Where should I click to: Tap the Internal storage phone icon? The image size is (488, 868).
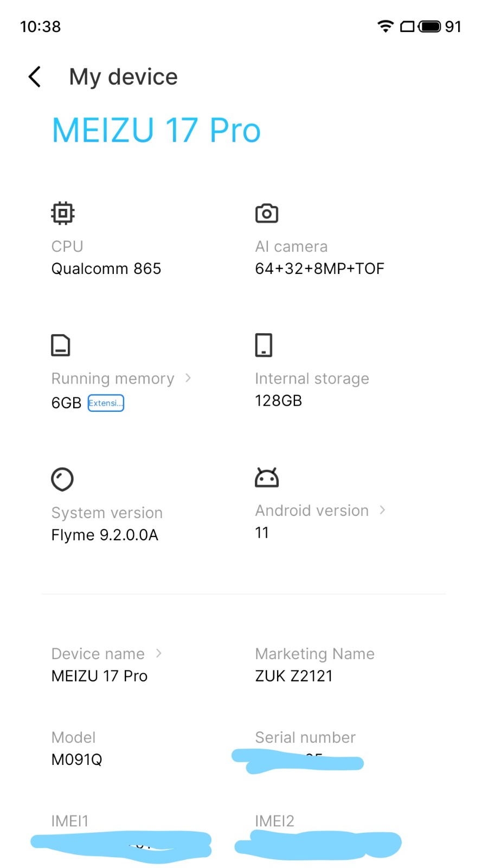coord(264,345)
